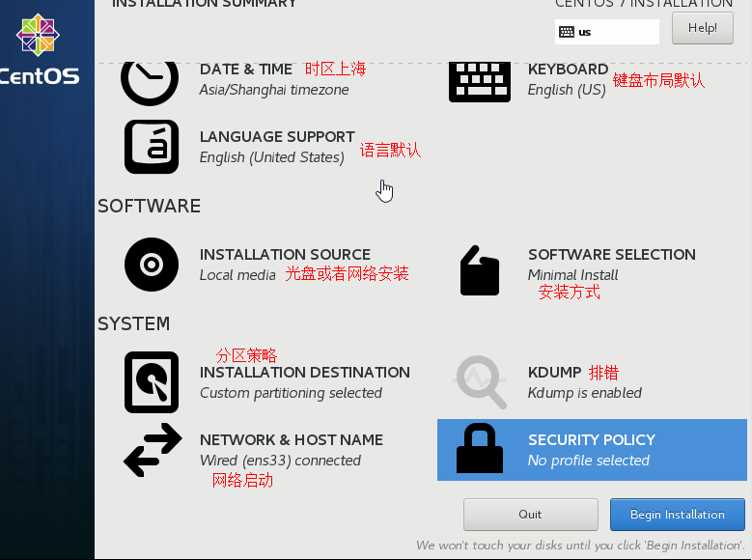Click Begin Installation button
Viewport: 752px width, 560px height.
click(x=677, y=515)
